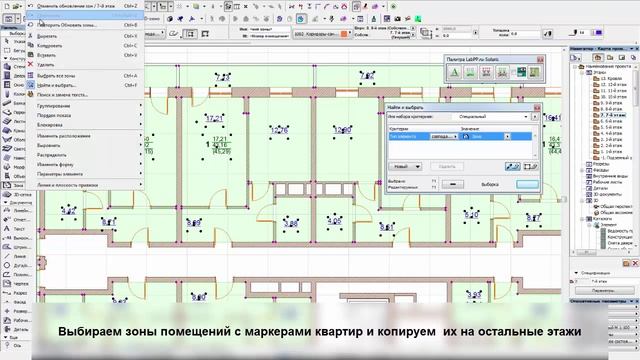The image size is (640, 360).
Task: Click the dark green icon in LabPP palette
Action: pyautogui.click(x=522, y=72)
